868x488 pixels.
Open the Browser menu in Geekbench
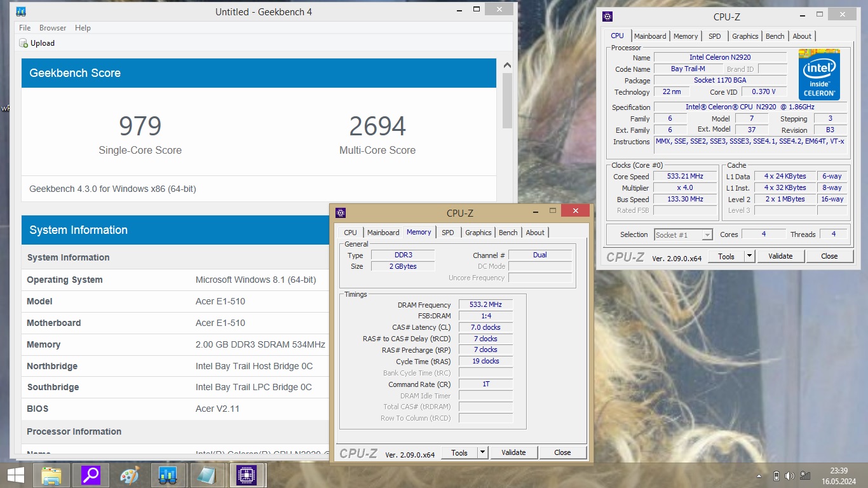(x=53, y=28)
